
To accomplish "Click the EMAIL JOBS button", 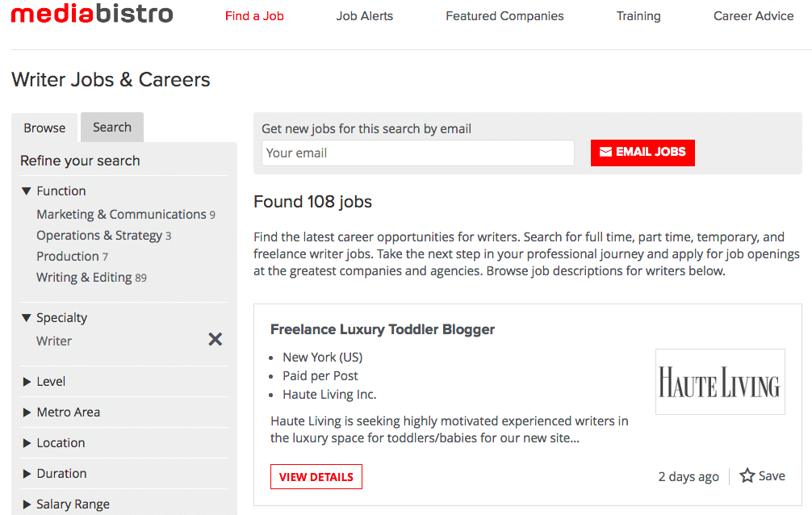I will [642, 153].
